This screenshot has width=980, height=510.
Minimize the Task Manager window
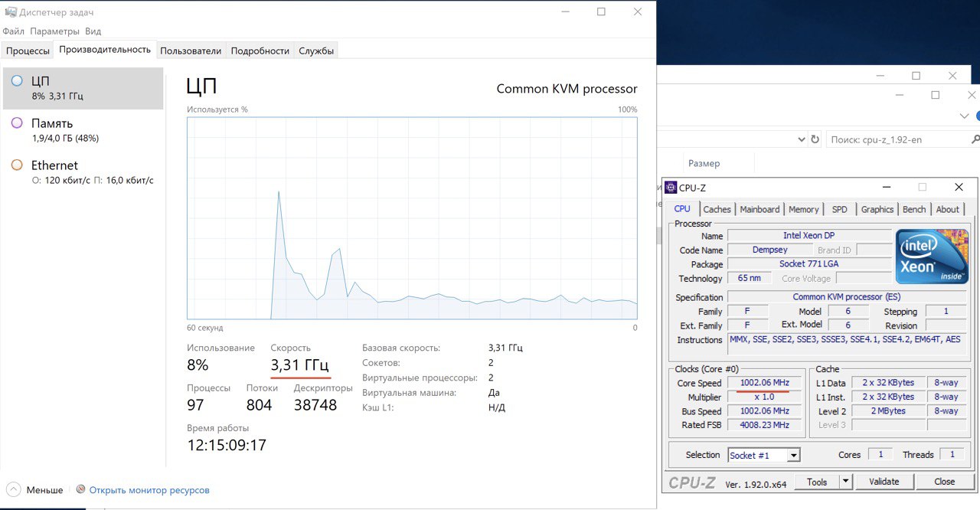coord(565,11)
